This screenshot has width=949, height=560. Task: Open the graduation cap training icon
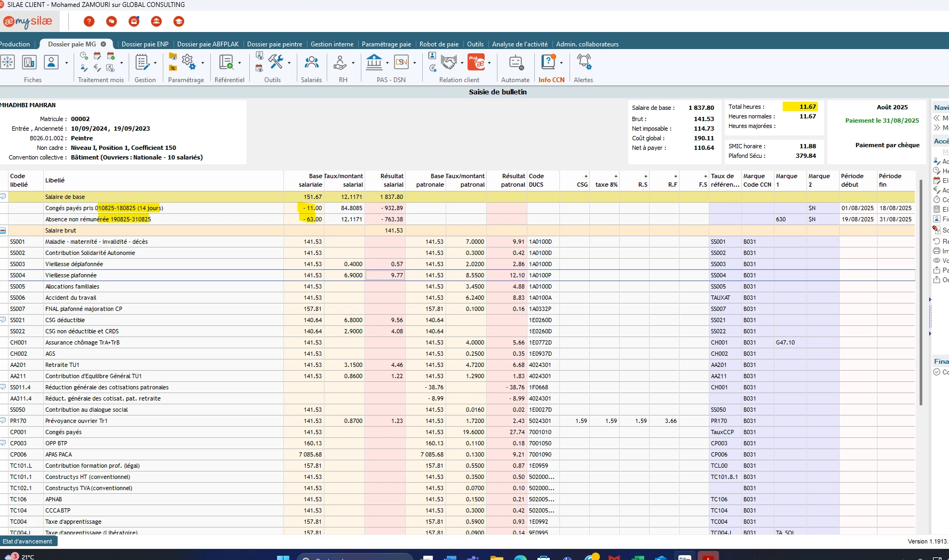[179, 21]
